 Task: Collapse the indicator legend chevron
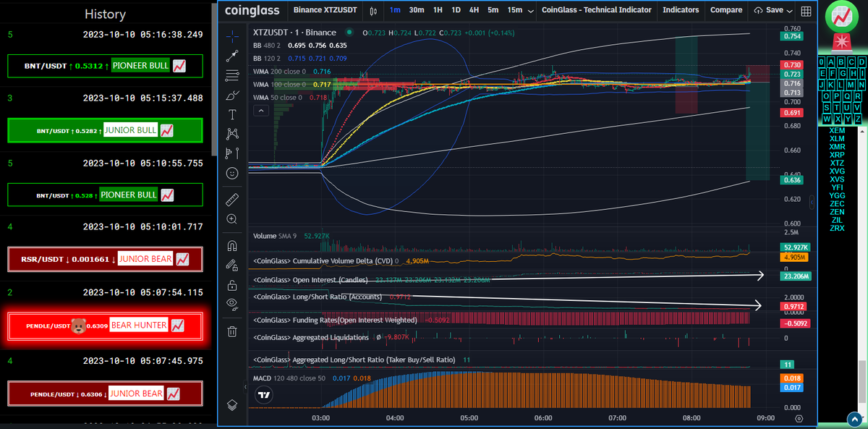point(261,111)
